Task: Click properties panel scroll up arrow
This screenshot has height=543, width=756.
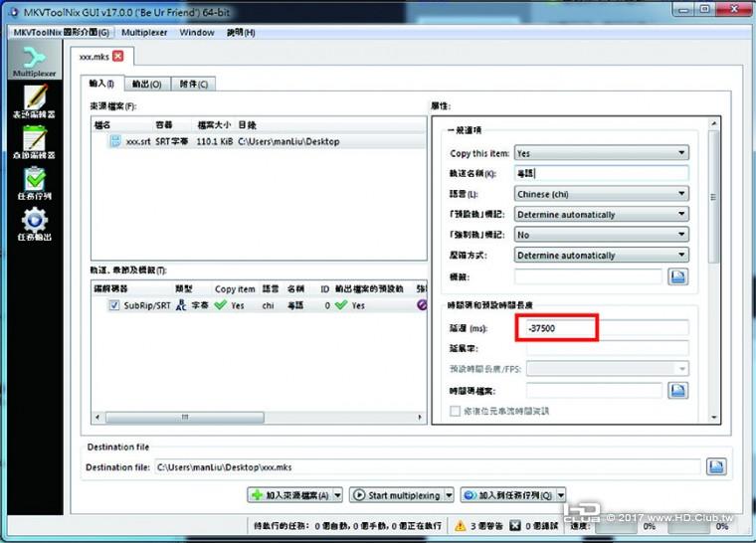Action: tap(714, 123)
